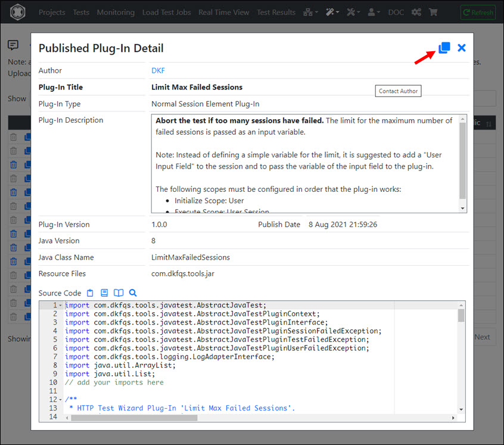Click the 'Abort the test if too many sessions' text

coord(239,120)
